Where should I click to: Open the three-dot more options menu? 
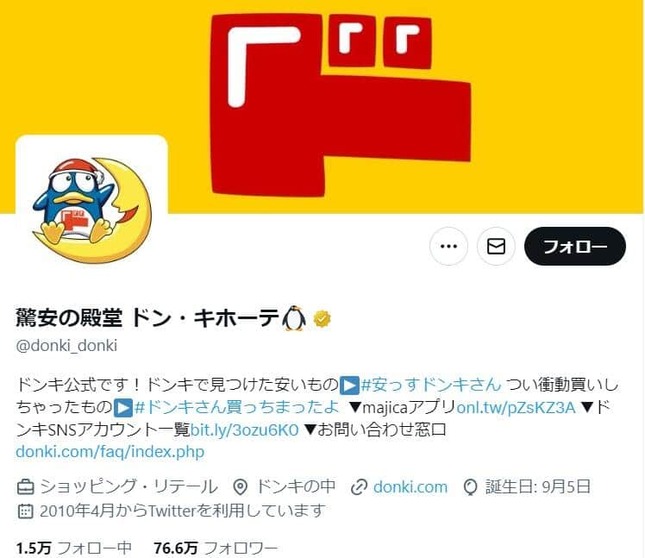click(448, 246)
